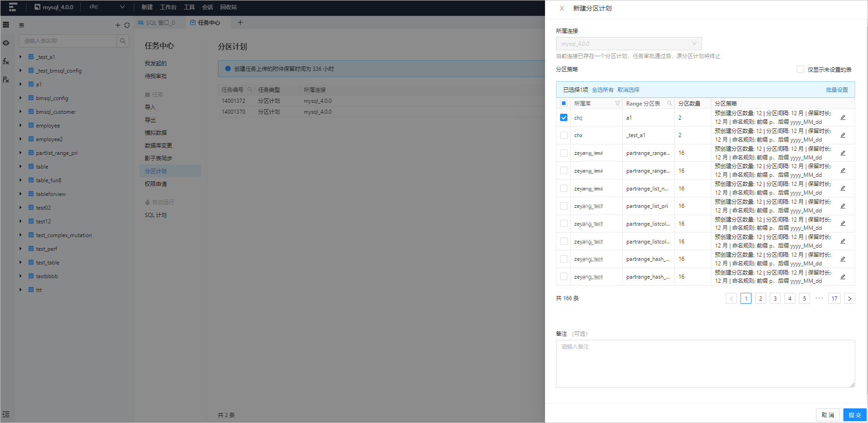This screenshot has height=423, width=868.
Task: Close the 新建分区计划 drawer
Action: coord(562,8)
